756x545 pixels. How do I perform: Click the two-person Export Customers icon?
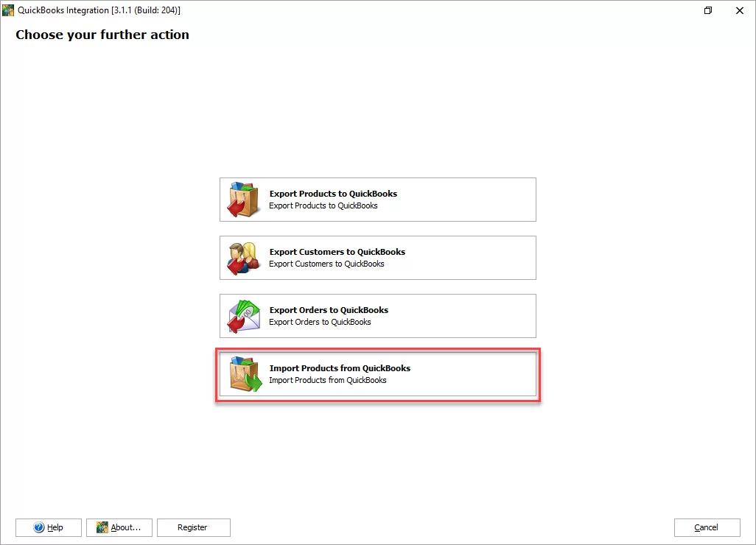click(x=243, y=258)
